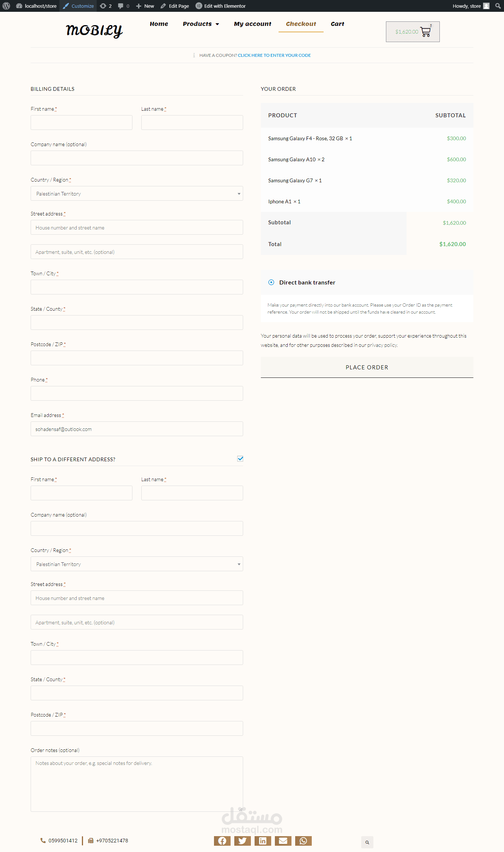This screenshot has height=852, width=504.
Task: Click the Samsung Galaxy A10 order item
Action: pyautogui.click(x=296, y=159)
